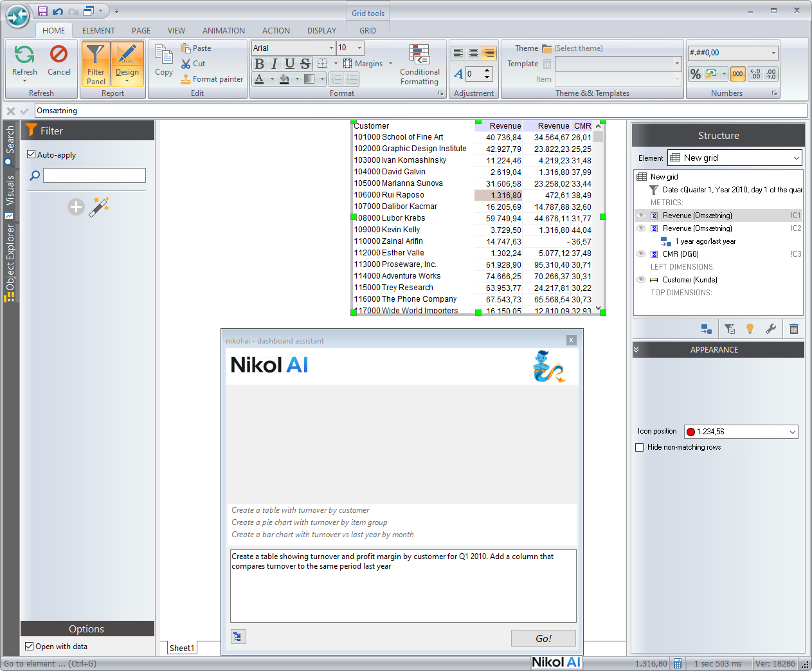Click suggestion Create a pie chart with turnover
This screenshot has height=671, width=812.
[x=309, y=522]
